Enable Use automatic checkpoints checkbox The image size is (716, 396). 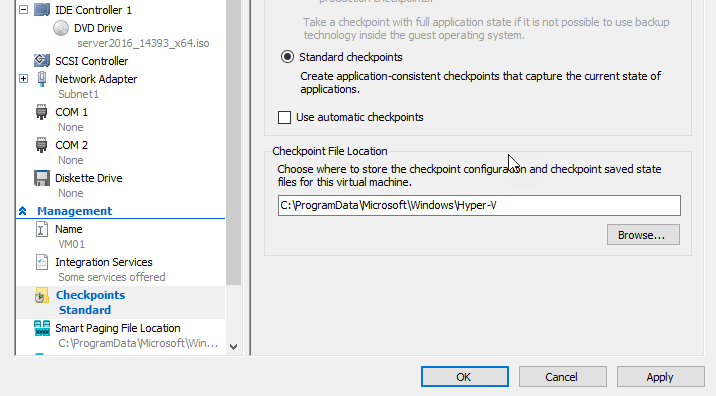click(284, 117)
